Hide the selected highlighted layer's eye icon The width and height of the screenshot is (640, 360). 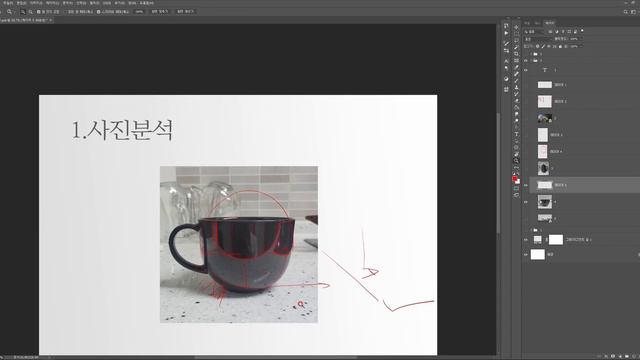coord(526,185)
